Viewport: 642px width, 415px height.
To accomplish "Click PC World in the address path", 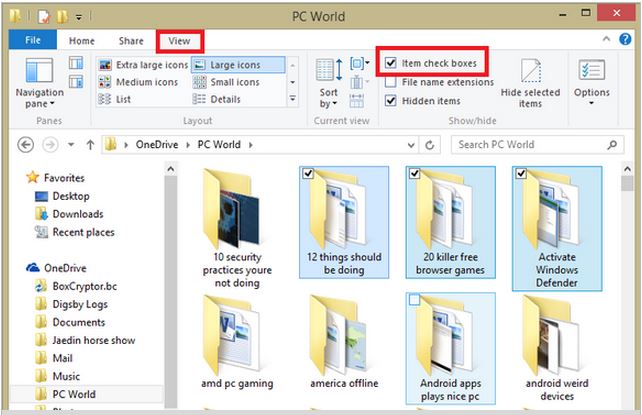I will coord(219,144).
